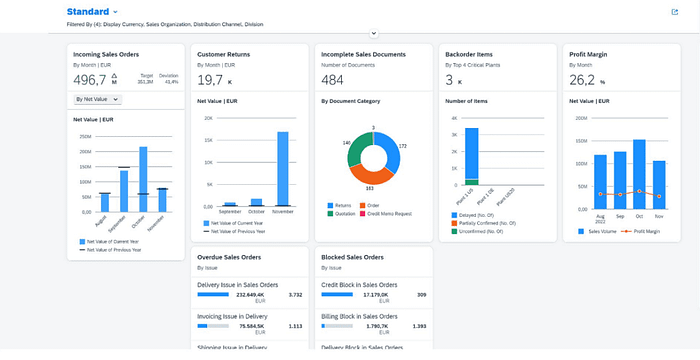Click the Profit Margin line legend marker
700x360 pixels.
(x=627, y=231)
